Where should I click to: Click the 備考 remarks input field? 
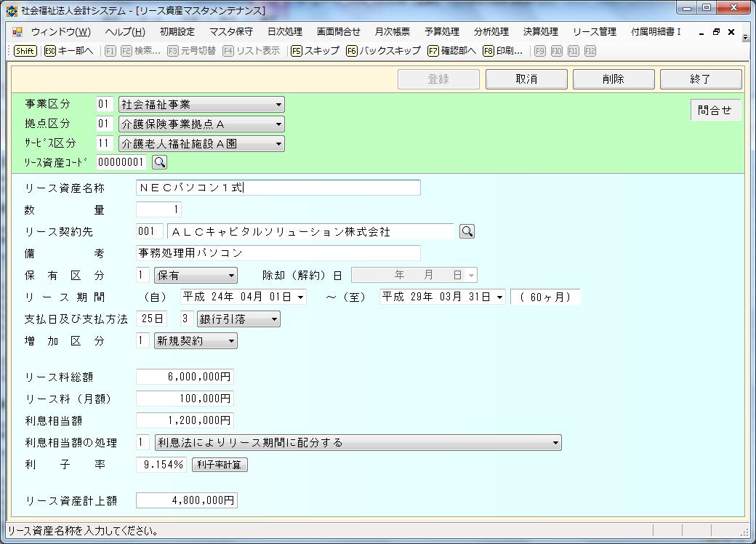[x=278, y=253]
